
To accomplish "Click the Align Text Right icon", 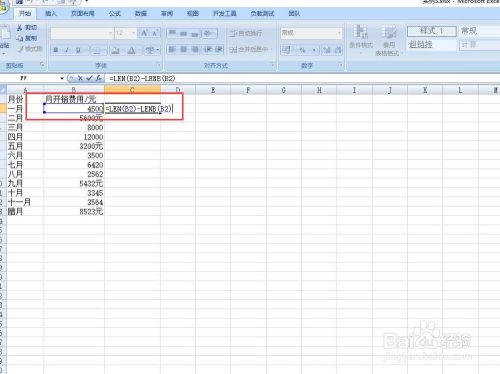I will pyautogui.click(x=195, y=50).
